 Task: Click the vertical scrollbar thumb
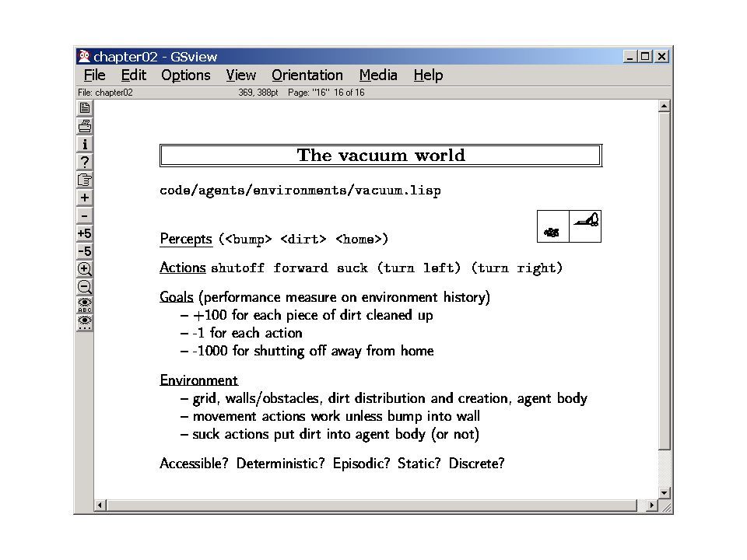(664, 281)
